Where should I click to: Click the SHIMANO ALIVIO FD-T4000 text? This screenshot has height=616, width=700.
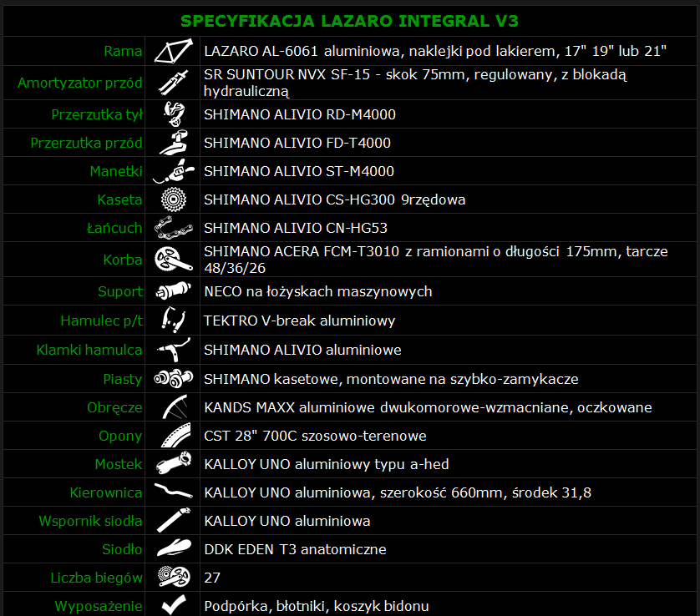297,144
